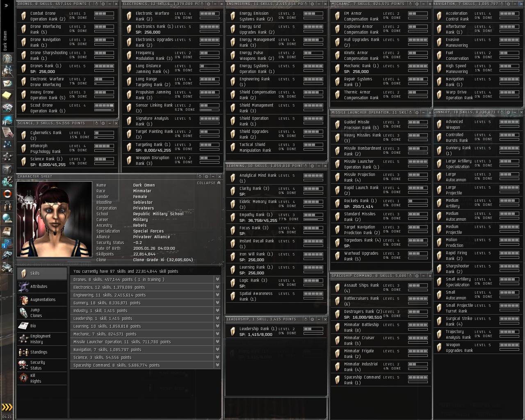525x420 pixels.
Task: Click skill book icon beside Minmatar Battleship
Action: pos(338,327)
